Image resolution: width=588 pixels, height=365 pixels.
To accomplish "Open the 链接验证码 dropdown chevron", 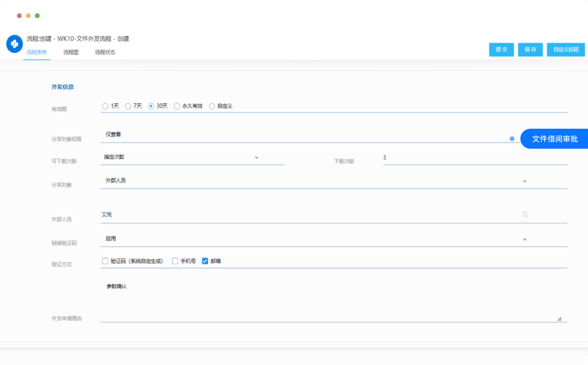I will click(x=524, y=239).
